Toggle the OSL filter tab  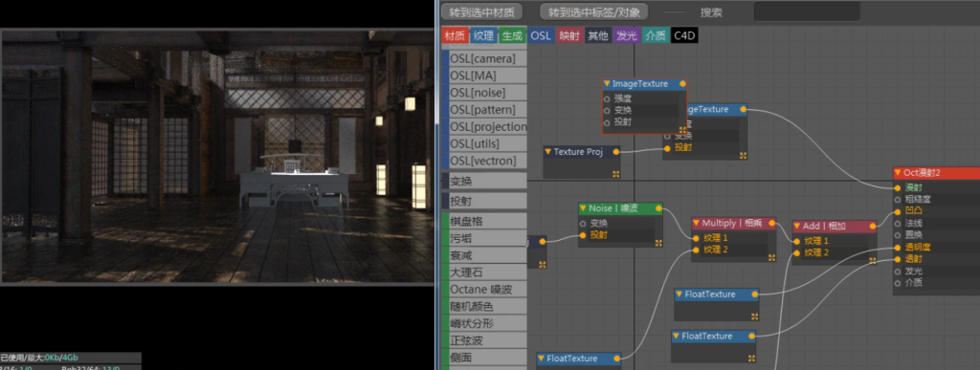(541, 35)
